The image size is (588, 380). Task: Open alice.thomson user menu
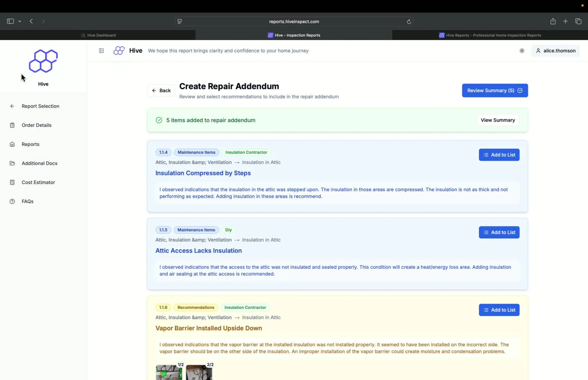tap(556, 51)
